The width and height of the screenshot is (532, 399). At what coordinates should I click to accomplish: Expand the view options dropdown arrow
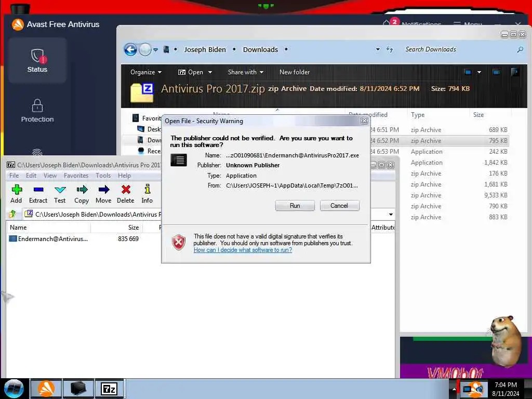pyautogui.click(x=479, y=72)
